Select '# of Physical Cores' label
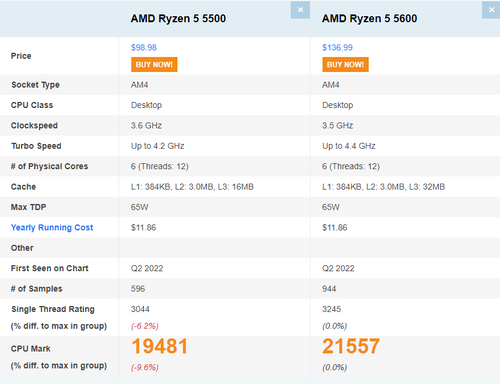 pos(49,166)
